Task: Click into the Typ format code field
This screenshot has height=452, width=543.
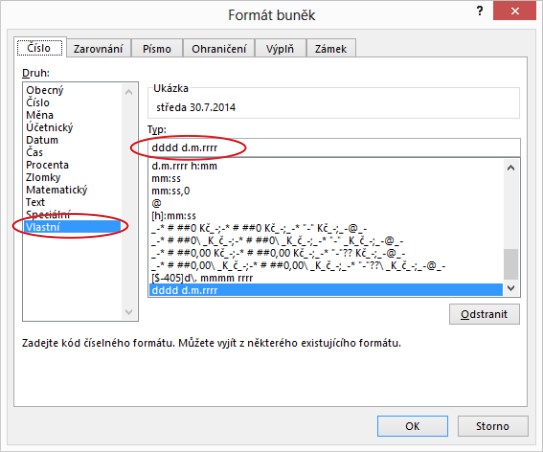Action: tap(334, 148)
